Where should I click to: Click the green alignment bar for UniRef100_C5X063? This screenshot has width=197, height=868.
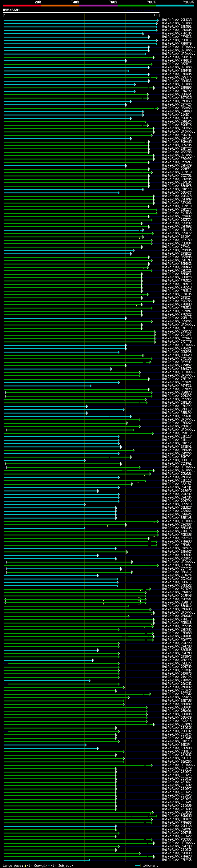pos(81,108)
